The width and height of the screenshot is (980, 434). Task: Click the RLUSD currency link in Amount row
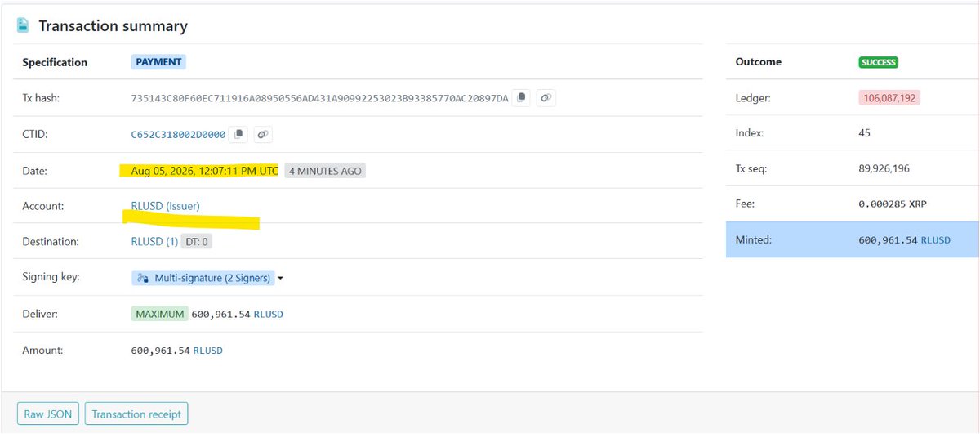[208, 350]
